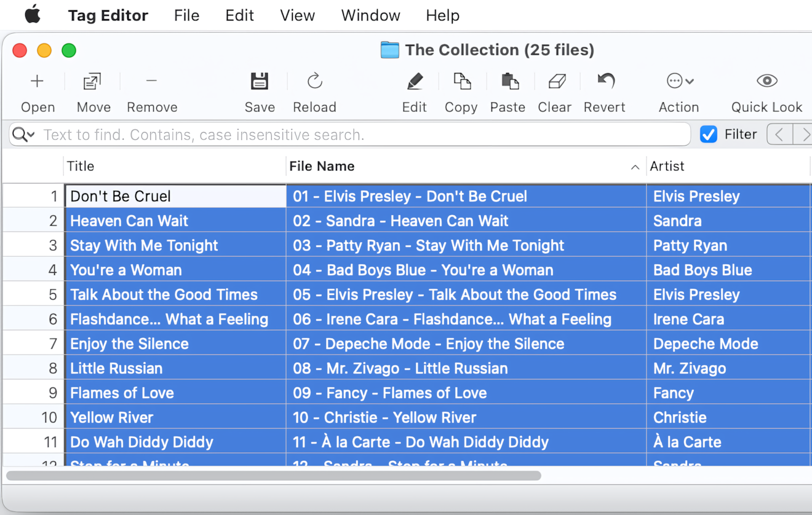Uncheck the Filter checkbox
Screen dimensions: 812x515
709,135
